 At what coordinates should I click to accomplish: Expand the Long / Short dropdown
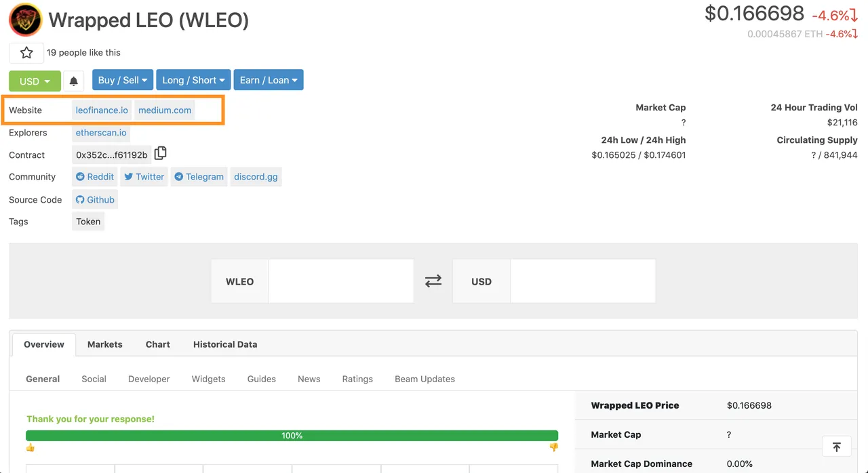(193, 80)
